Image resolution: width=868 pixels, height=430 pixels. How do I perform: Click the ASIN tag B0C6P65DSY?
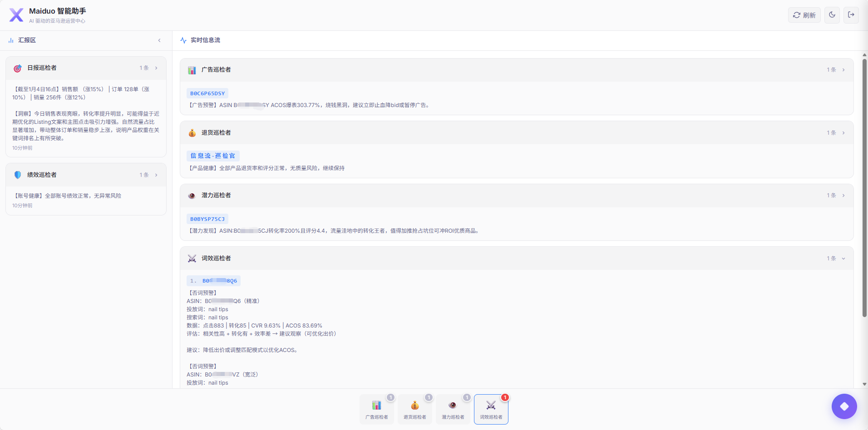[207, 93]
